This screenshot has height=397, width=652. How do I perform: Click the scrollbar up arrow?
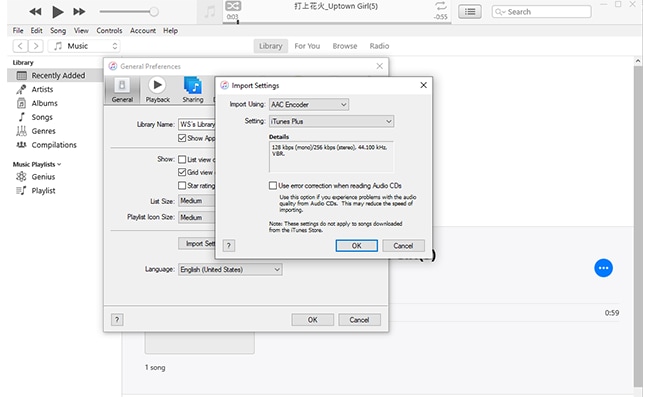tap(638, 61)
